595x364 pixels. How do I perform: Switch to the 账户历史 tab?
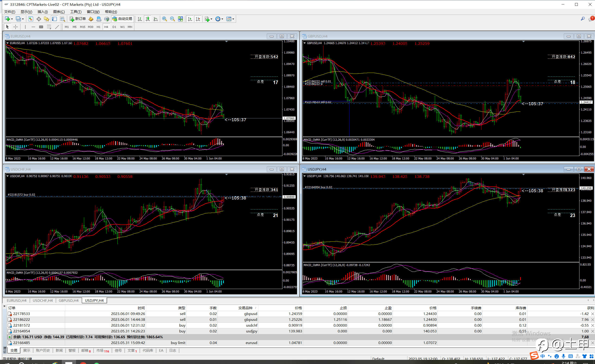43,351
